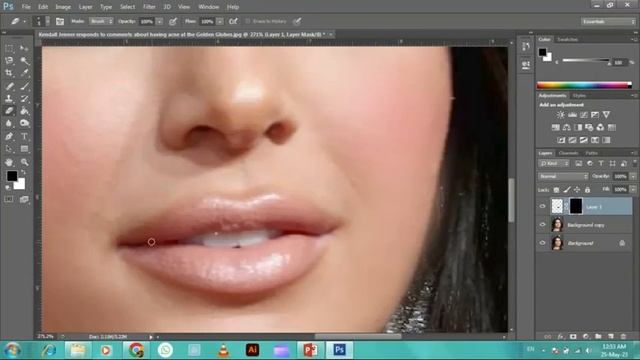Add Photo Filter adjustment
Screen dimensions: 640x360
[x=589, y=127]
